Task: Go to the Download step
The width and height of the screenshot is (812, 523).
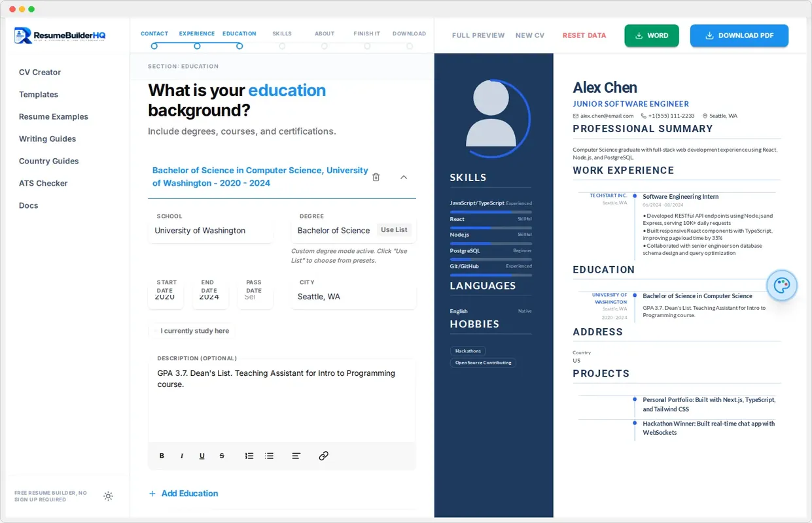Action: point(410,39)
